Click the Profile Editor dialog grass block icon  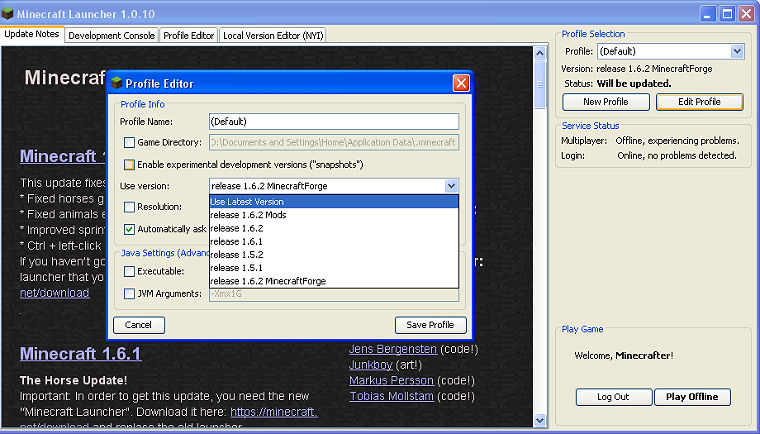[116, 83]
